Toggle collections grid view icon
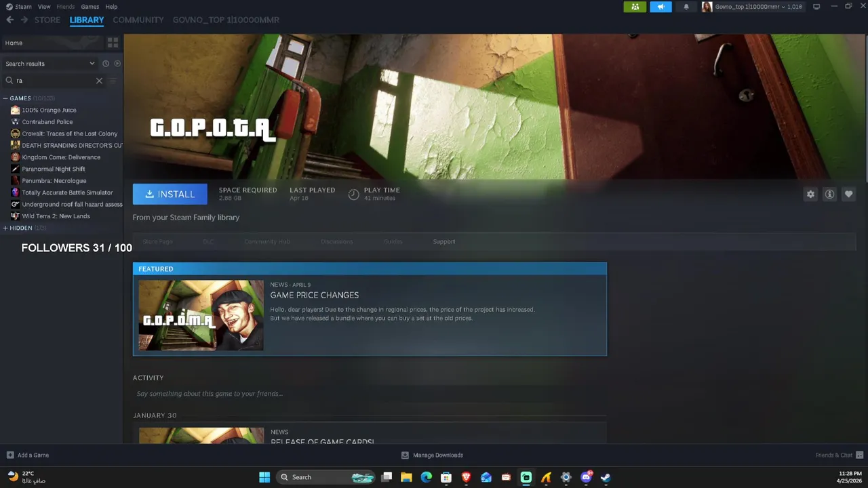This screenshot has height=488, width=868. coord(113,43)
